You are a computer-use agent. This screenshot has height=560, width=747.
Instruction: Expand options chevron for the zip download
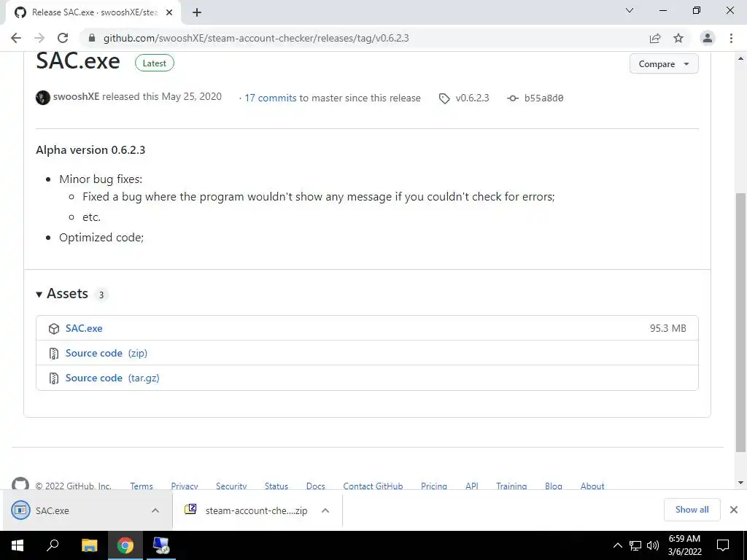[325, 510]
